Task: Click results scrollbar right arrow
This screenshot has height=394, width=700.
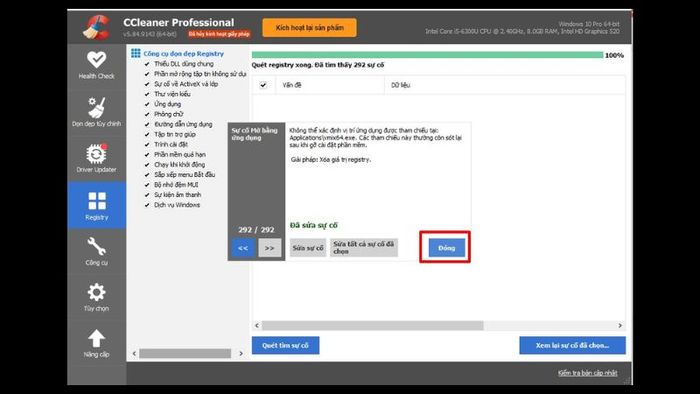Action: coord(620,326)
